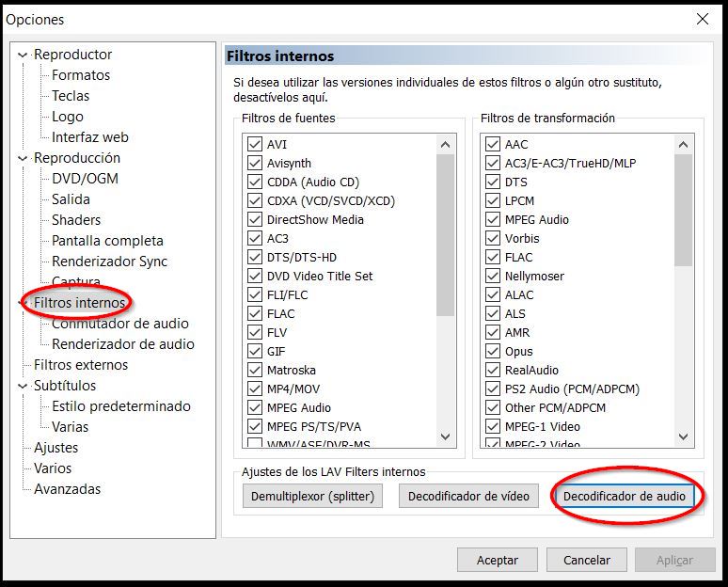Image resolution: width=728 pixels, height=587 pixels.
Task: Toggle the Vorbis transform filter
Action: 493,238
